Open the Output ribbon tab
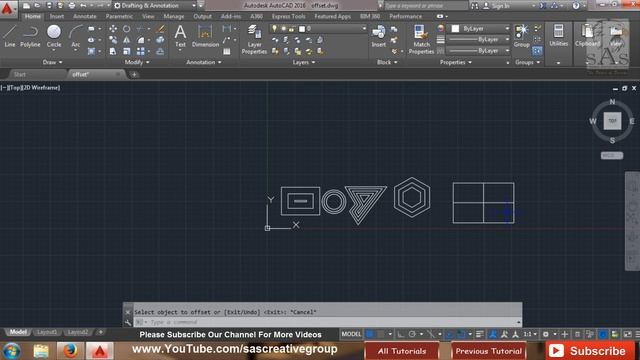The width and height of the screenshot is (640, 360). [x=202, y=16]
